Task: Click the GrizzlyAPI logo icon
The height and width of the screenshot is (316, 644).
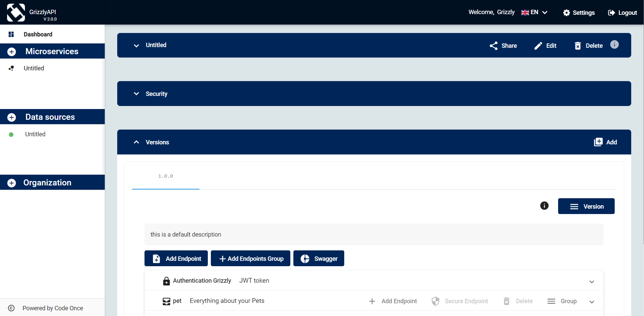Action: click(16, 12)
